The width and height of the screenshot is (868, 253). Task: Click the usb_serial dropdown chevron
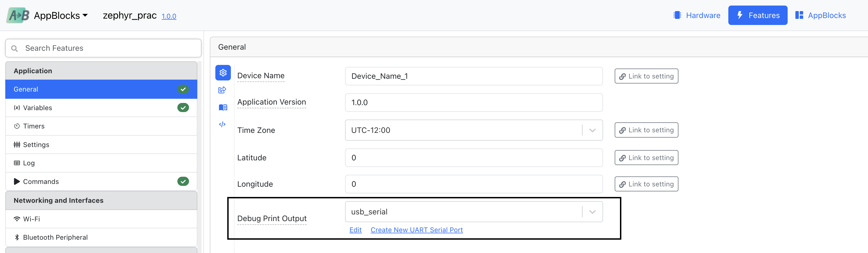point(592,212)
